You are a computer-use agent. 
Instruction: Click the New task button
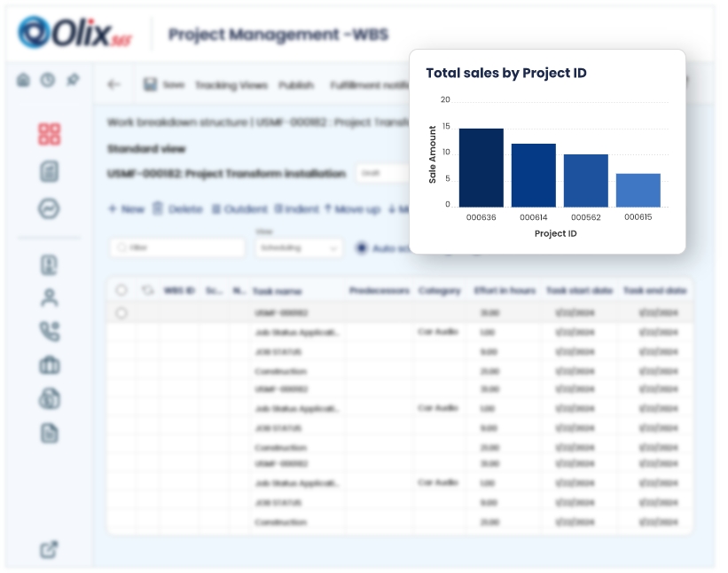tap(126, 209)
